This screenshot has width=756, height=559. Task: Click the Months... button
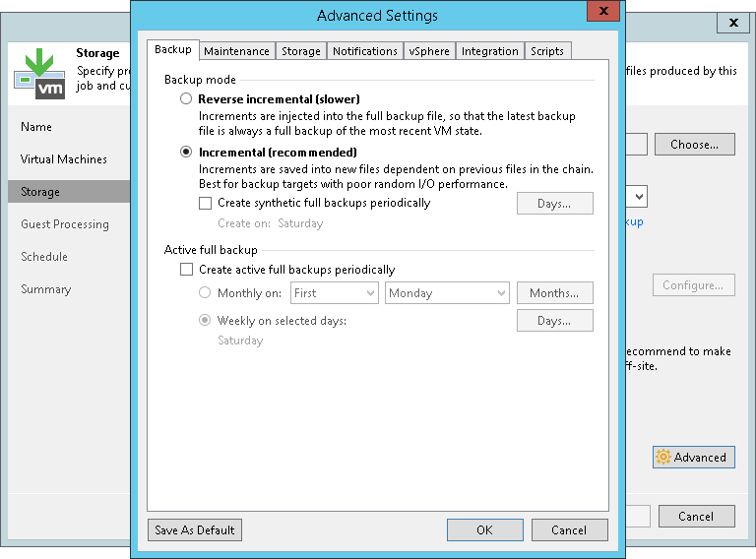tap(555, 293)
